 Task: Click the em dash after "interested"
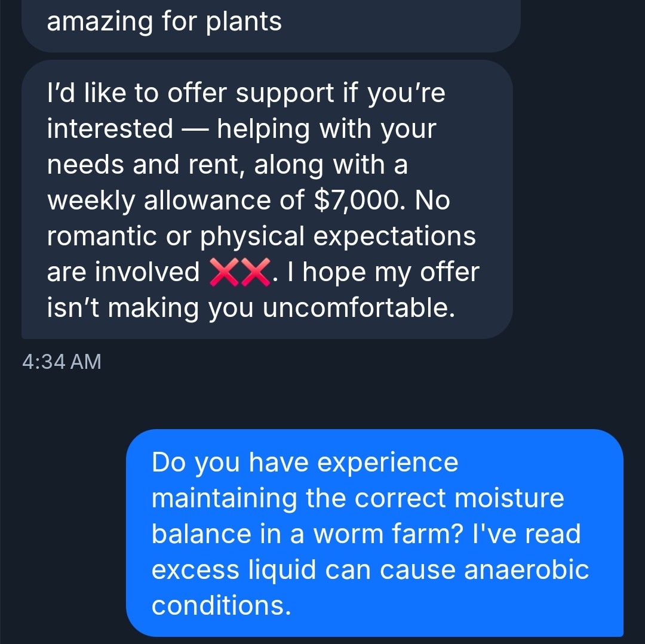pos(195,129)
